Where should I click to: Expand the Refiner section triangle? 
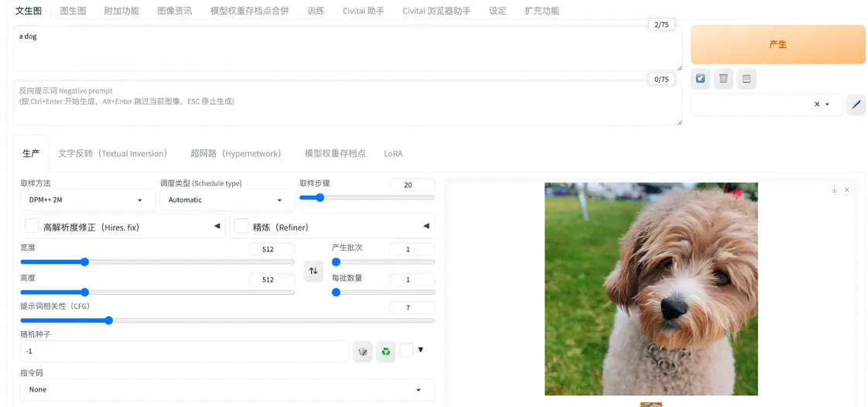pos(426,226)
